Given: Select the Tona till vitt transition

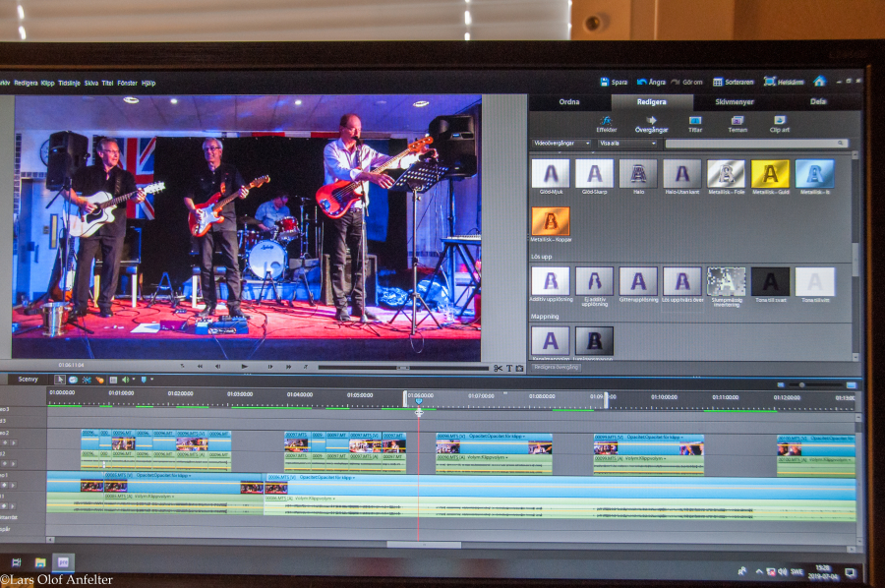Looking at the screenshot, I should (814, 281).
